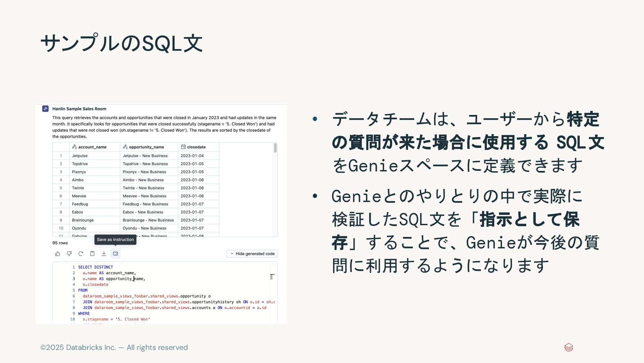
Task: Click the Genie sparkle avatar icon
Action: (x=45, y=109)
